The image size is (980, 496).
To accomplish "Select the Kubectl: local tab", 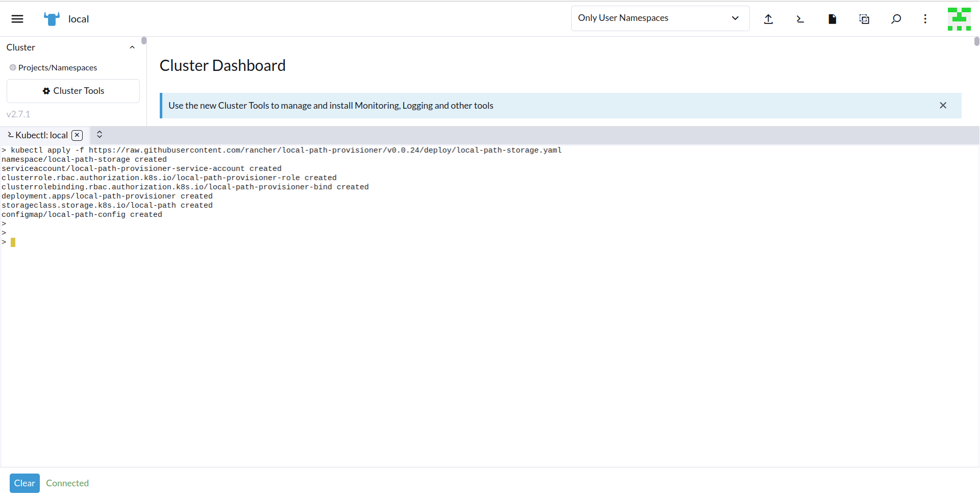I will [41, 135].
